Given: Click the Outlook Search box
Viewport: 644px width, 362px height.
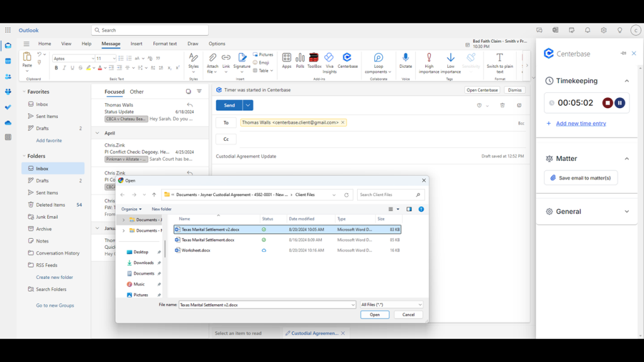Looking at the screenshot, I should (150, 30).
